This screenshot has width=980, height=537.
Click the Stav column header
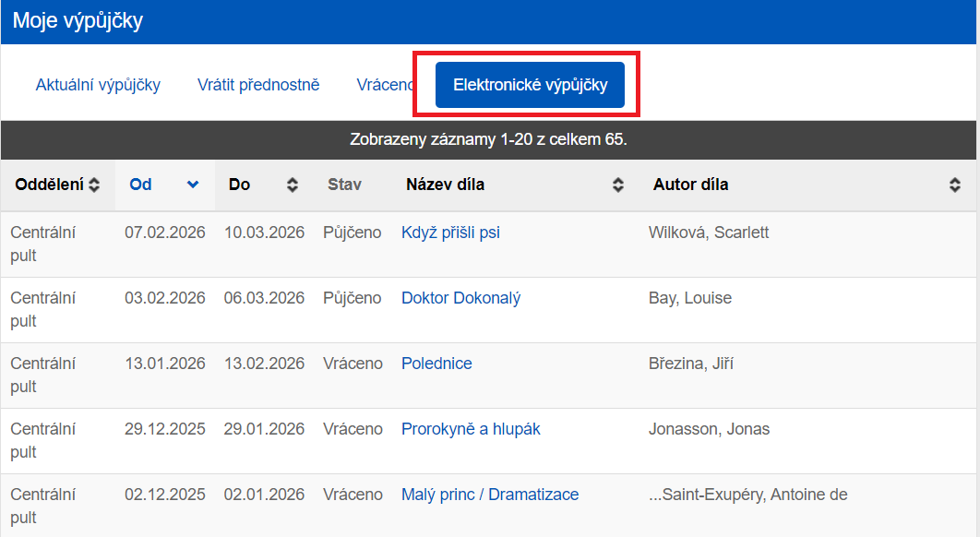click(344, 185)
